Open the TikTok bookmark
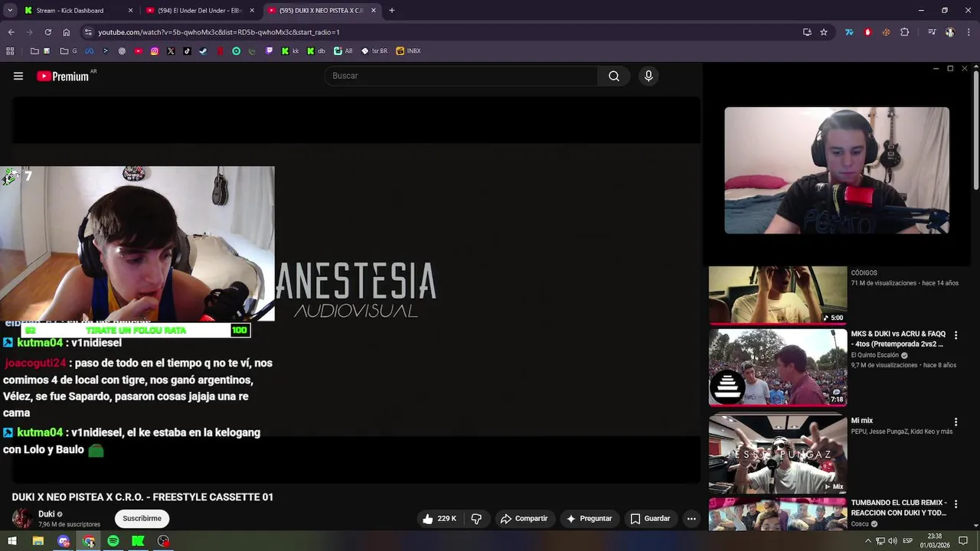 [188, 51]
